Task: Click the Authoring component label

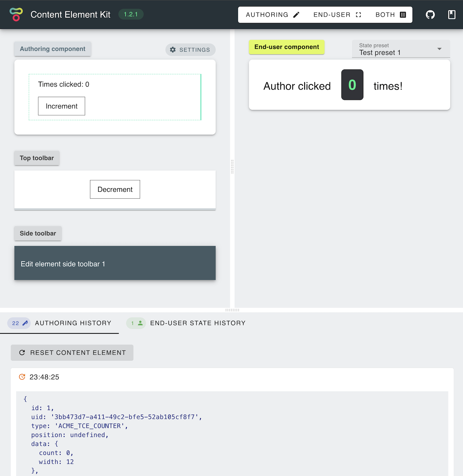Action: click(53, 49)
